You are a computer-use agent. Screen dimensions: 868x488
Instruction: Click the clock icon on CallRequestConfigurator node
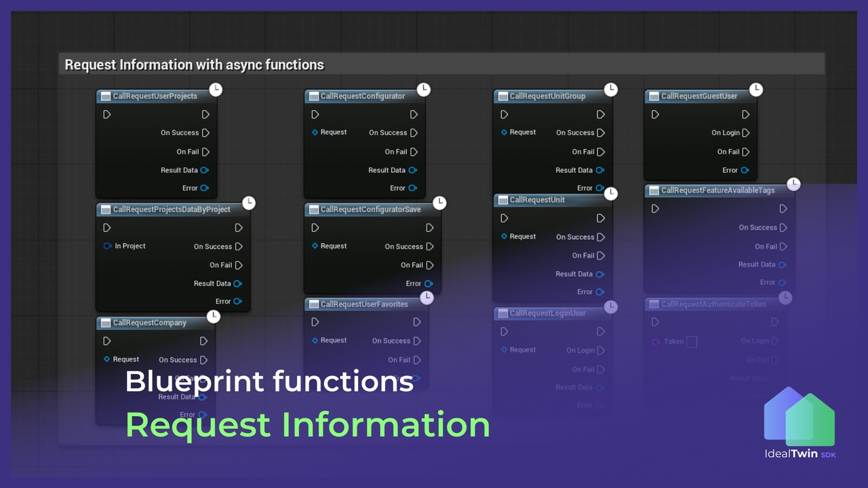[x=424, y=89]
